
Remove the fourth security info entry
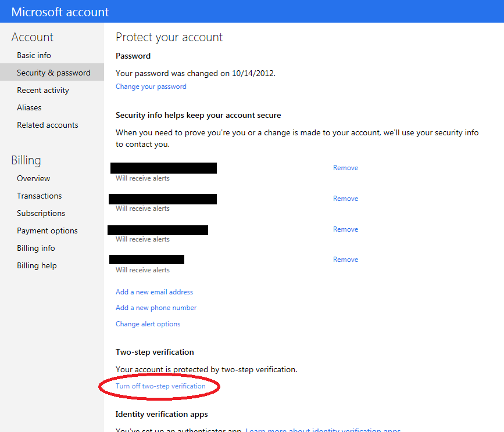345,260
